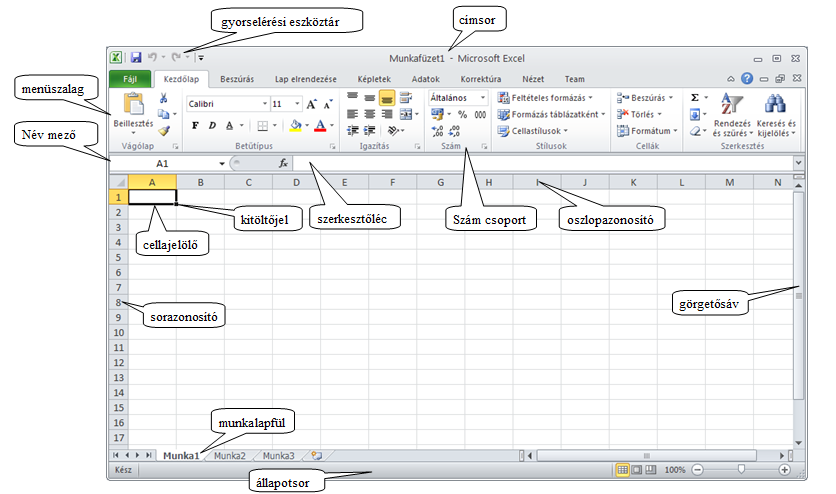
Task: Expand the Name Box A1 dropdown arrow
Action: pyautogui.click(x=222, y=164)
